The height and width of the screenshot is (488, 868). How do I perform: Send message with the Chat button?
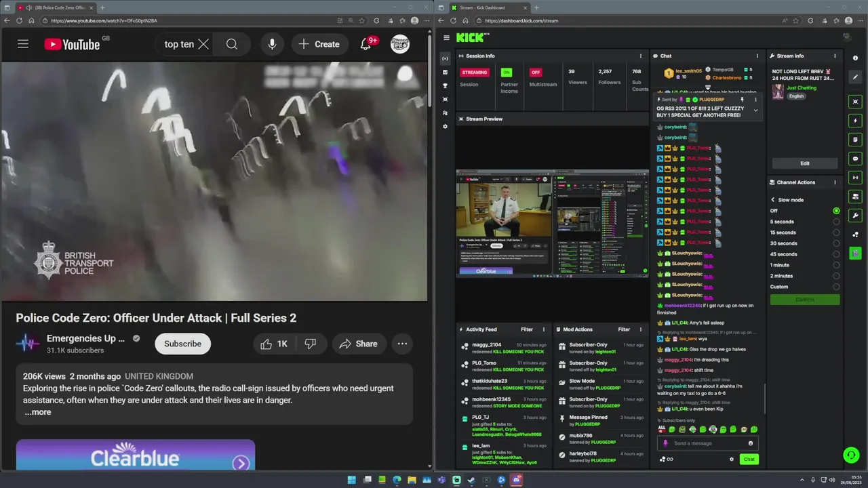pos(749,460)
